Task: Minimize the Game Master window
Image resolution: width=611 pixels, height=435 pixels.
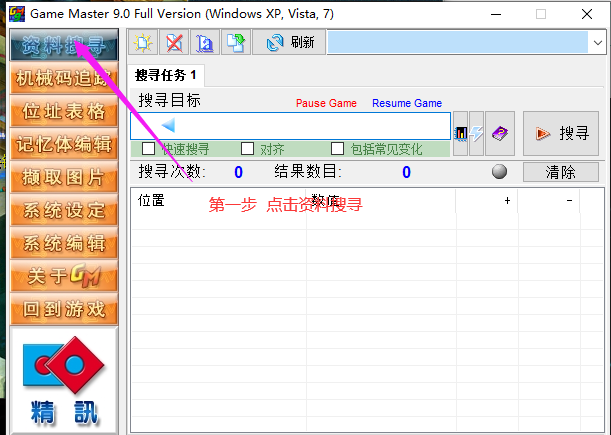Action: pos(496,14)
